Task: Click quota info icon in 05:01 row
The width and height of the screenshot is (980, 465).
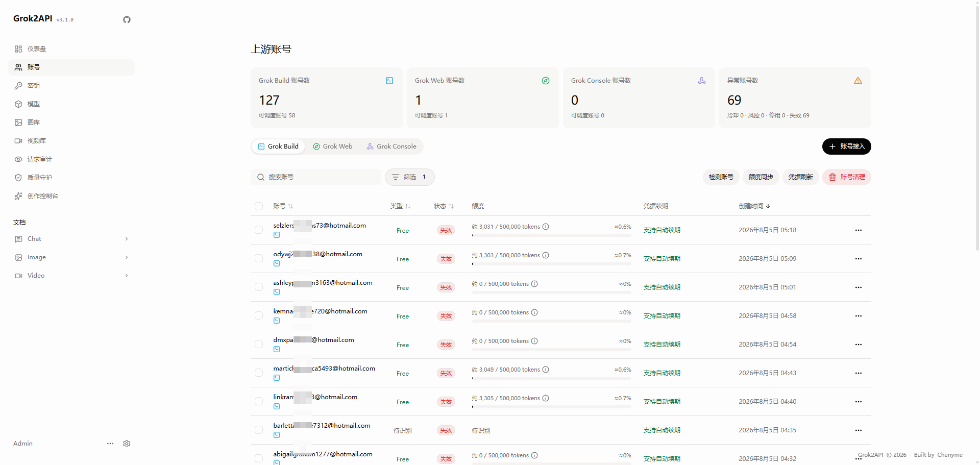Action: (x=534, y=284)
